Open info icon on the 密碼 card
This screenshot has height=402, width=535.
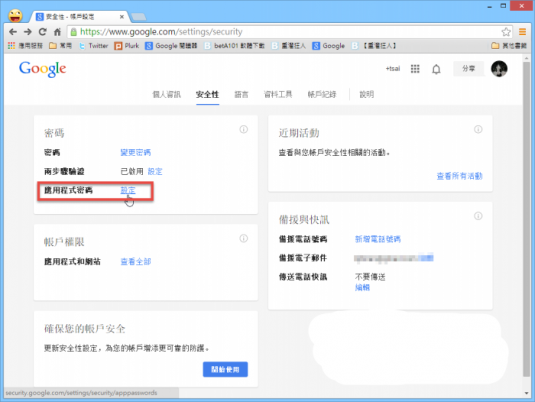click(243, 129)
